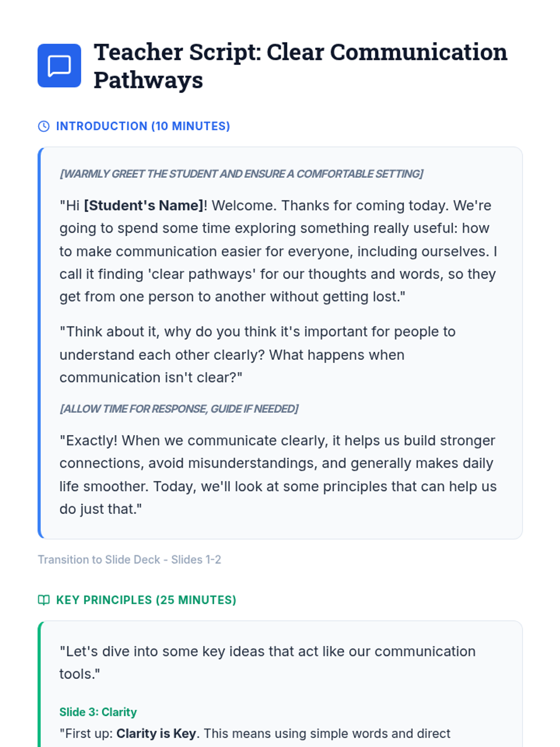Viewport: 560px width, 747px height.
Task: Click the bold "Clarity is Key" phrase
Action: point(156,733)
